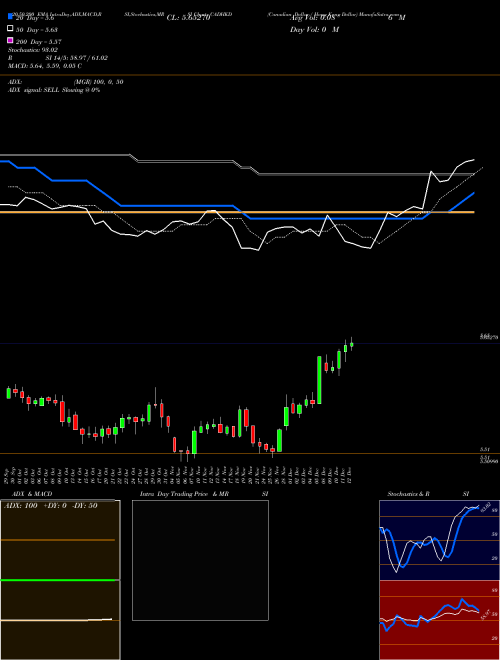500x660 pixels.
Task: Click the 5.51 price label near orange line
Action: coord(484,450)
